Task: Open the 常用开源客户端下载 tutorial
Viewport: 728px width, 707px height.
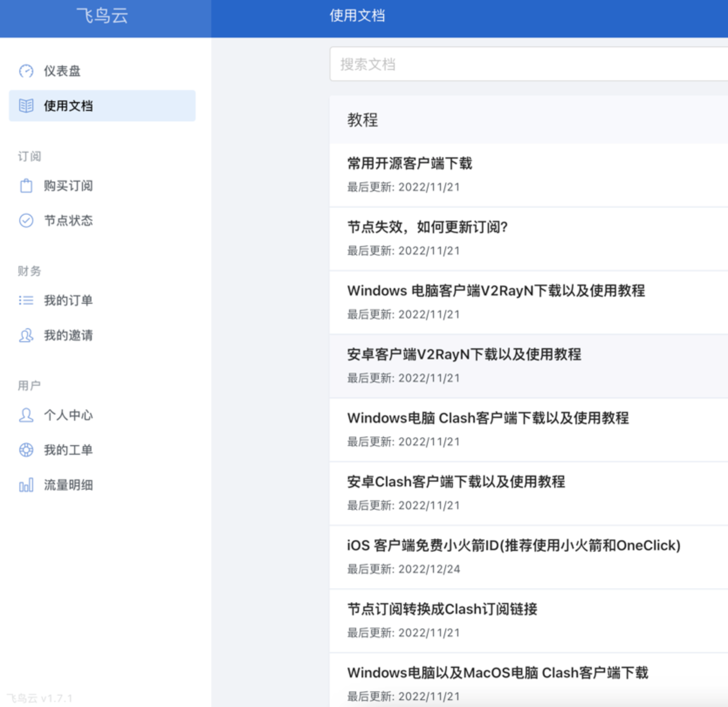Action: 409,164
